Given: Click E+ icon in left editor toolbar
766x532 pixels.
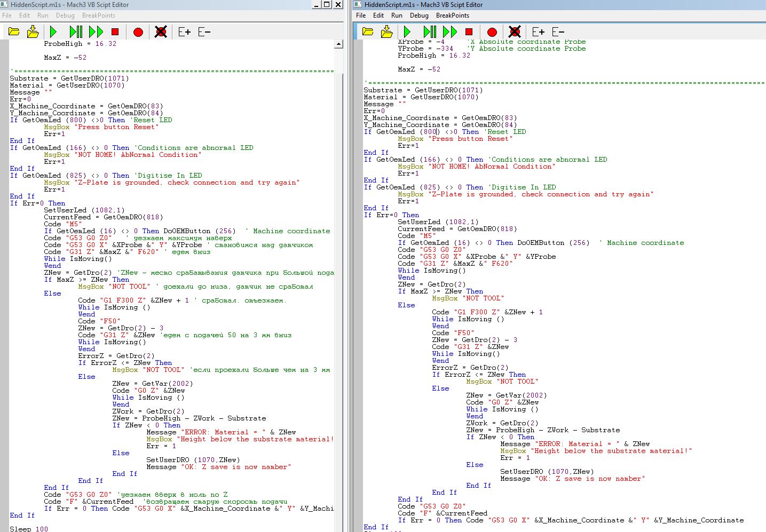Looking at the screenshot, I should pyautogui.click(x=184, y=32).
